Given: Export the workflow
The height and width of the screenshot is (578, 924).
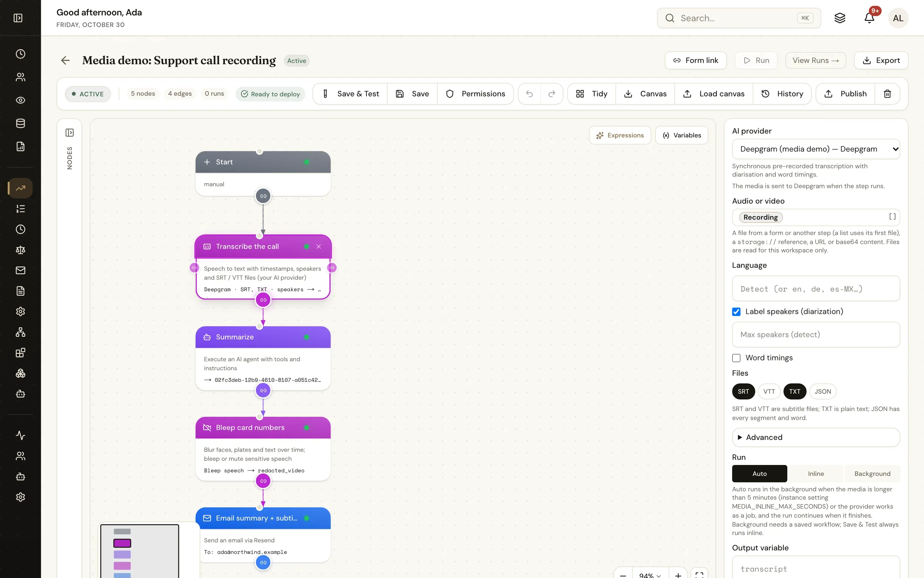Looking at the screenshot, I should (881, 60).
